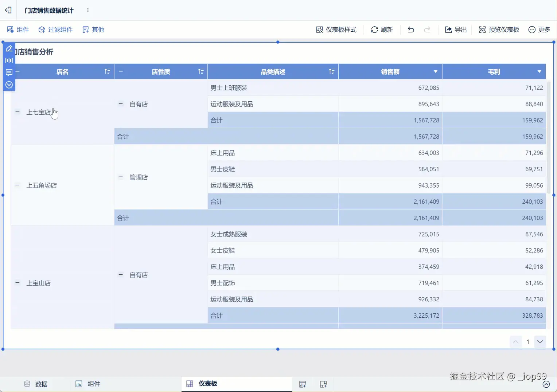Open 仪表板样式 settings
Viewport: 557px width, 392px height.
tap(336, 30)
